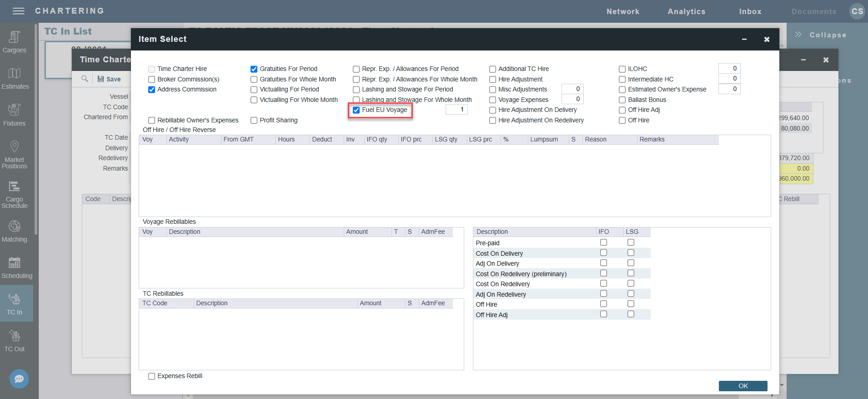The height and width of the screenshot is (399, 868).
Task: Open the Cargo Schedule sidebar icon
Action: pyautogui.click(x=15, y=194)
